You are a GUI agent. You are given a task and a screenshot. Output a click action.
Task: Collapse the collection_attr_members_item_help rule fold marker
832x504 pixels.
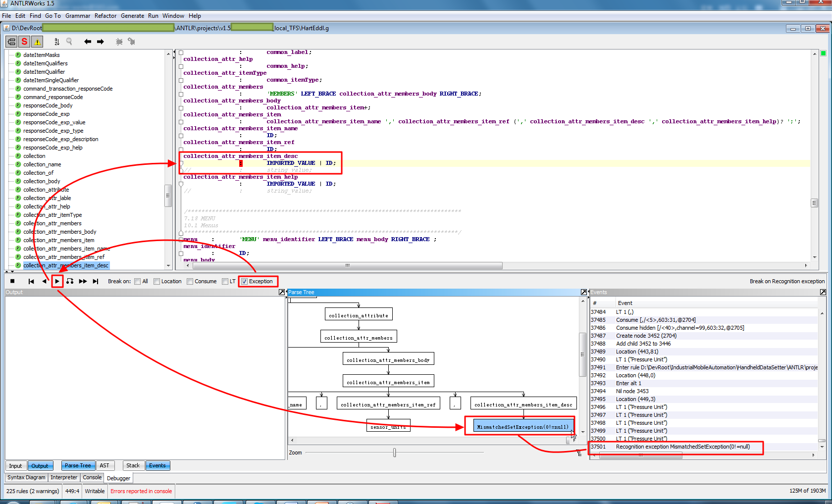(x=181, y=184)
